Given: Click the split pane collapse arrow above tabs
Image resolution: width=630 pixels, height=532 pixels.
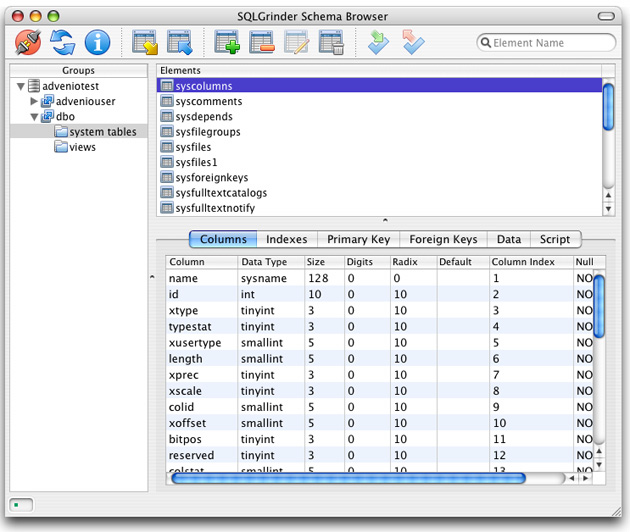Looking at the screenshot, I should [385, 220].
